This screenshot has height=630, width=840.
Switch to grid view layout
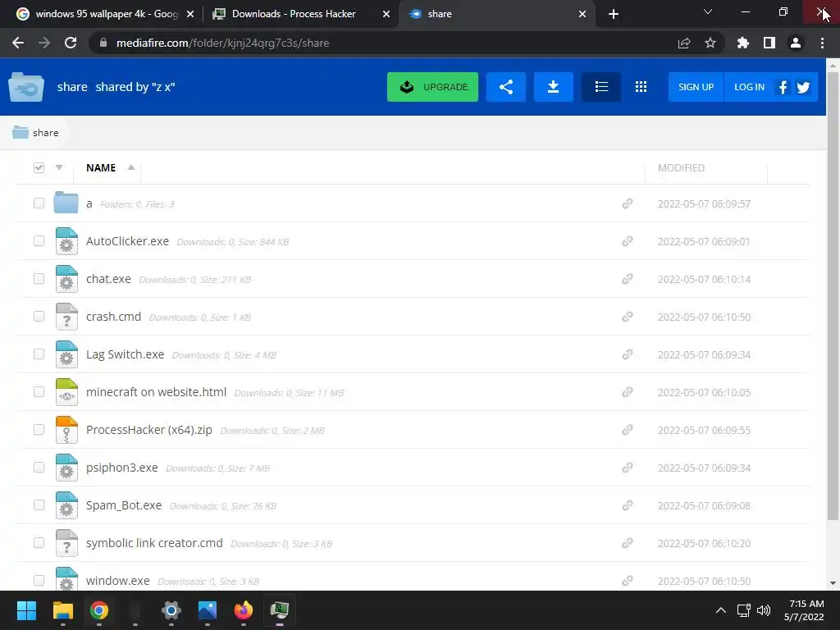[x=641, y=87]
